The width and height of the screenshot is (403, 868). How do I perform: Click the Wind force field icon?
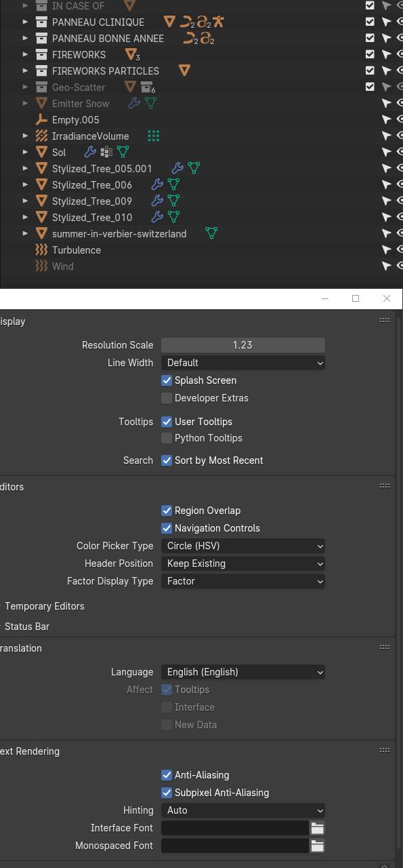pyautogui.click(x=41, y=266)
